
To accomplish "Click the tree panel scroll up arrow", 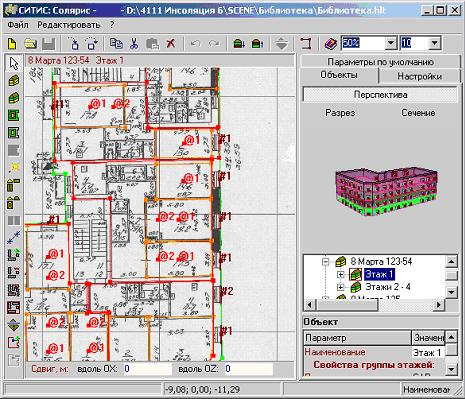I will pos(451,262).
